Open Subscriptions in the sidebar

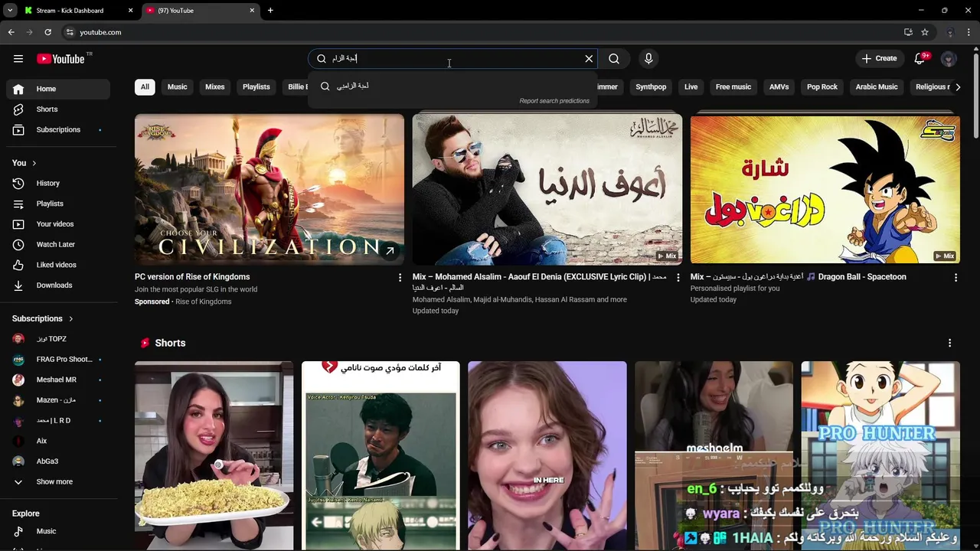click(x=58, y=130)
